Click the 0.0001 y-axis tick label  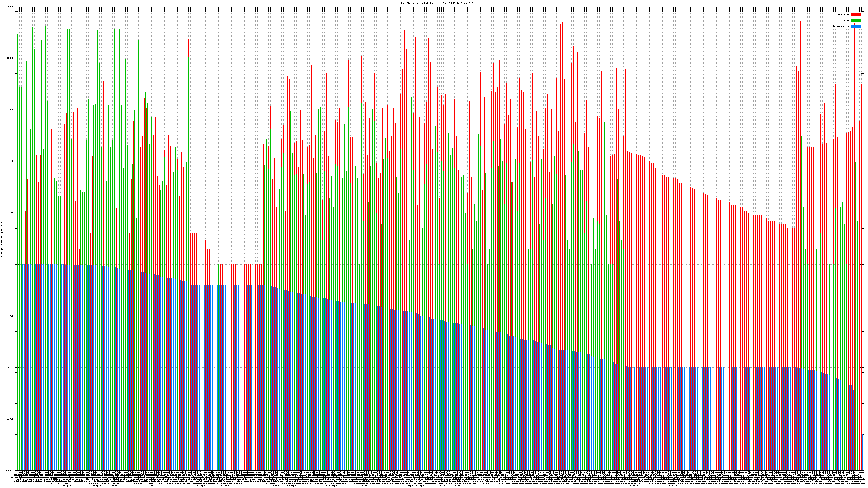(10, 470)
